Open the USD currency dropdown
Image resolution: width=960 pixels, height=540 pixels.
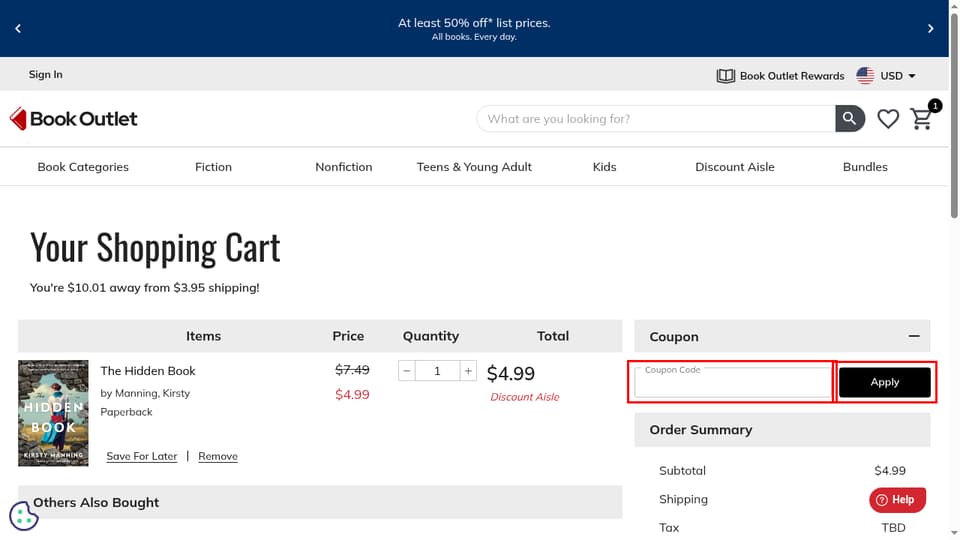(x=898, y=76)
